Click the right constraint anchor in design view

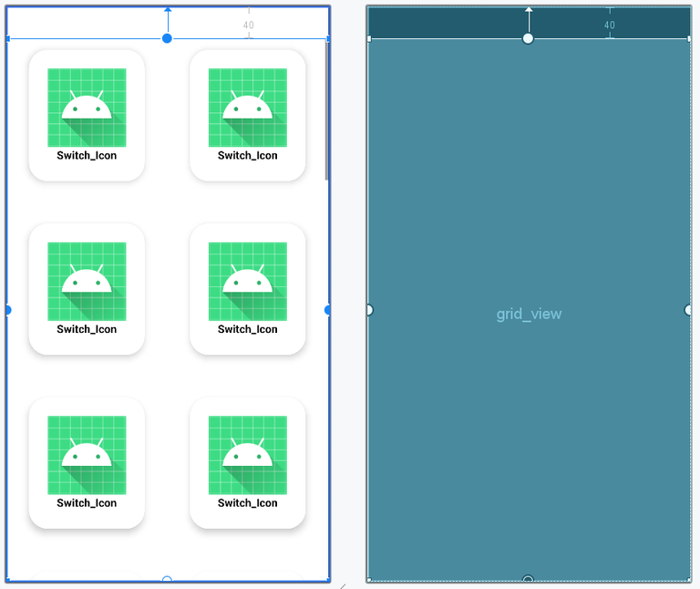coord(328,310)
